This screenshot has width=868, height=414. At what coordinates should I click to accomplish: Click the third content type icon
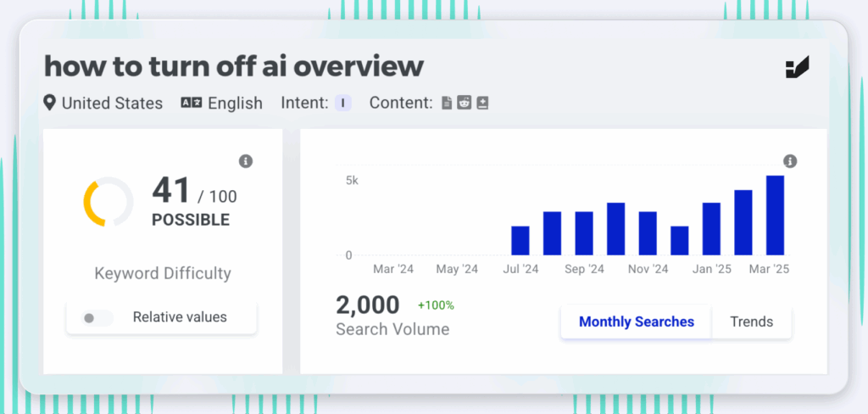(482, 103)
